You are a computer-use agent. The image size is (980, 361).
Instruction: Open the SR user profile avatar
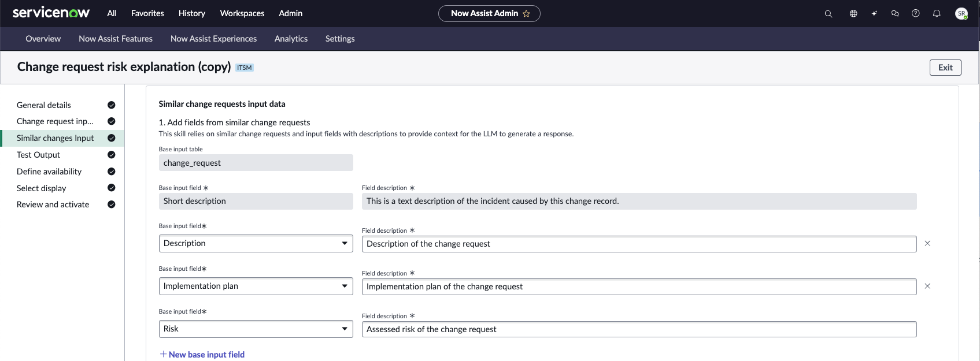click(961, 13)
